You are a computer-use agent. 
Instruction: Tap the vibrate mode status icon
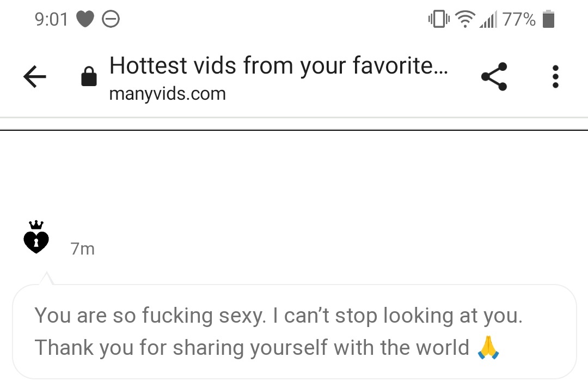[439, 19]
